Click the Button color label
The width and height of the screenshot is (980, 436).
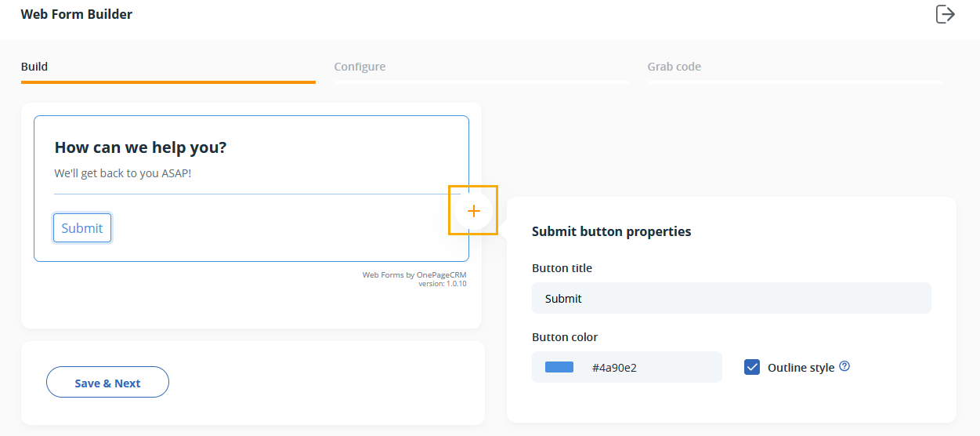(x=565, y=337)
